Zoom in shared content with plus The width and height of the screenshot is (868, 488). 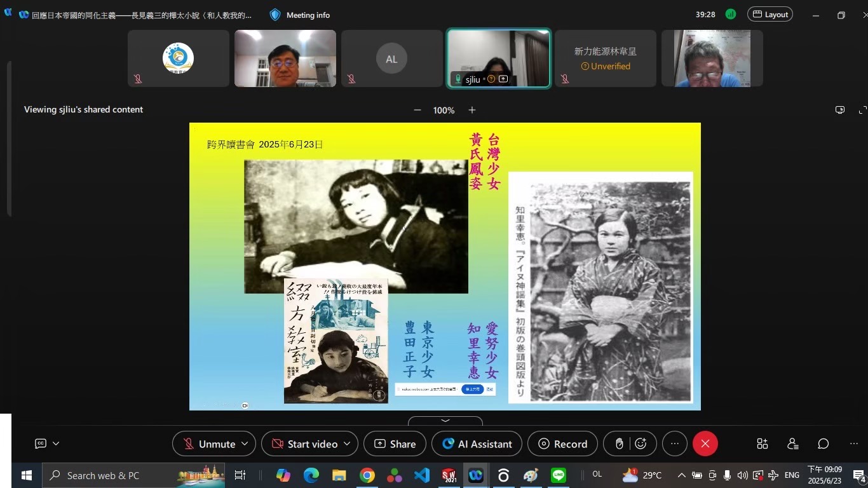[472, 110]
